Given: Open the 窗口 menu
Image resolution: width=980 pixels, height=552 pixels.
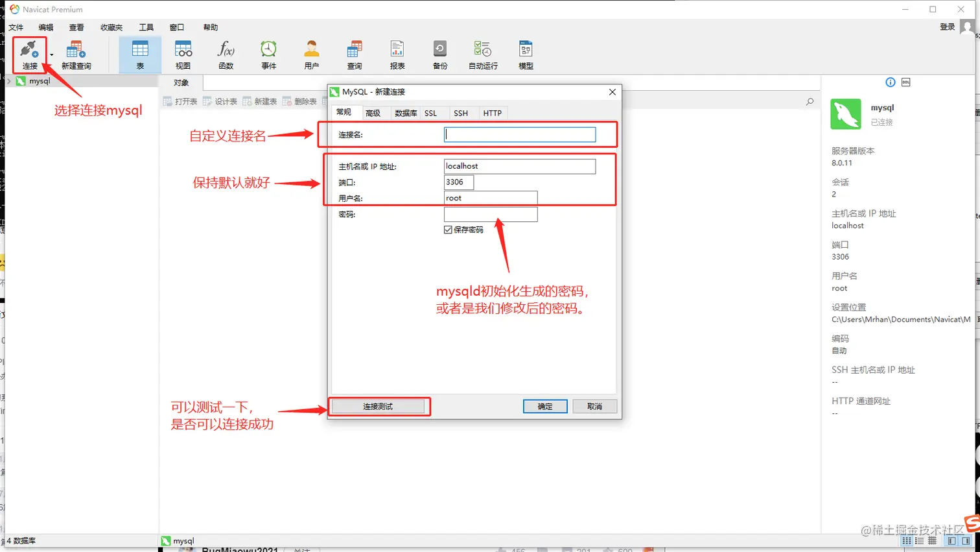Looking at the screenshot, I should [177, 27].
